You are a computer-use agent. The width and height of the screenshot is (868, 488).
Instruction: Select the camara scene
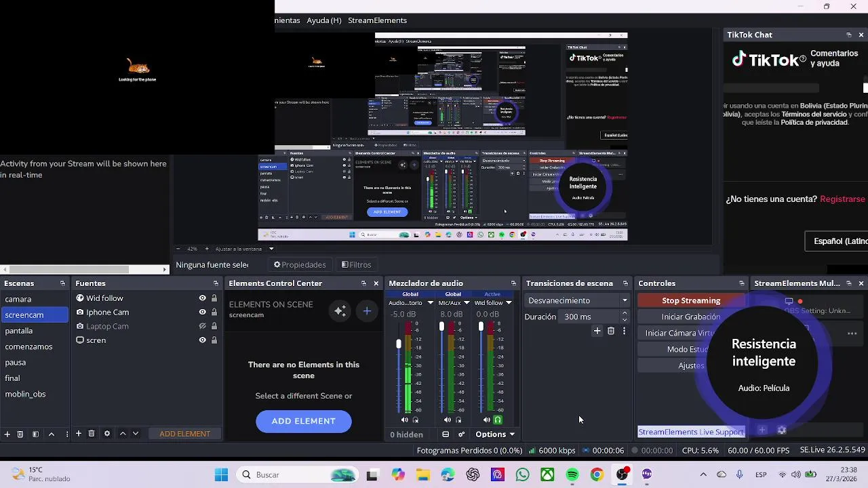pos(35,299)
